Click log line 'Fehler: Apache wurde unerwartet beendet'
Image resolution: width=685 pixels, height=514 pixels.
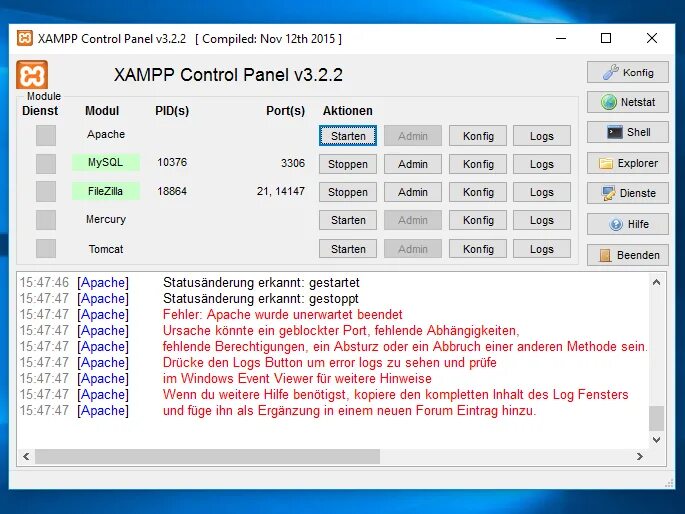(x=282, y=314)
